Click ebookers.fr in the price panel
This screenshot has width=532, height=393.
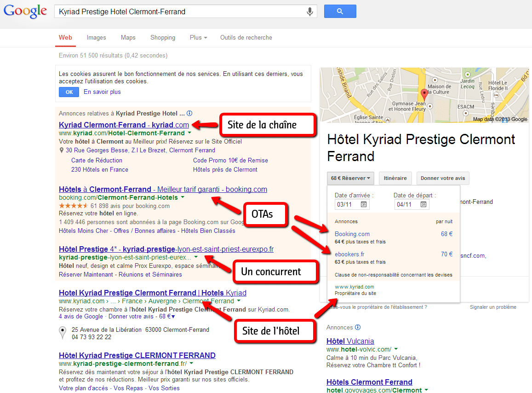(349, 254)
